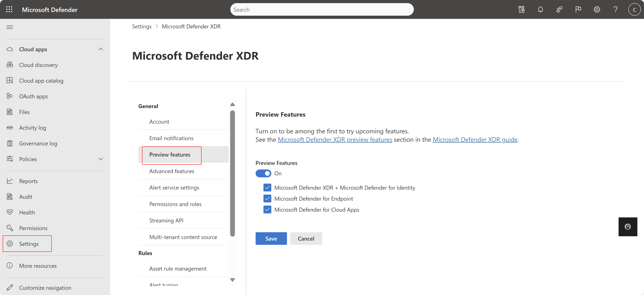
Task: Click the Search input field
Action: point(322,9)
